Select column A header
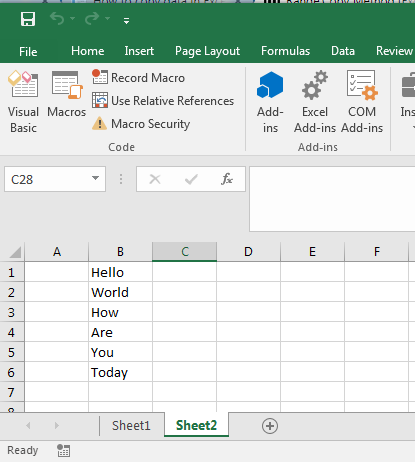The image size is (415, 462). point(57,252)
